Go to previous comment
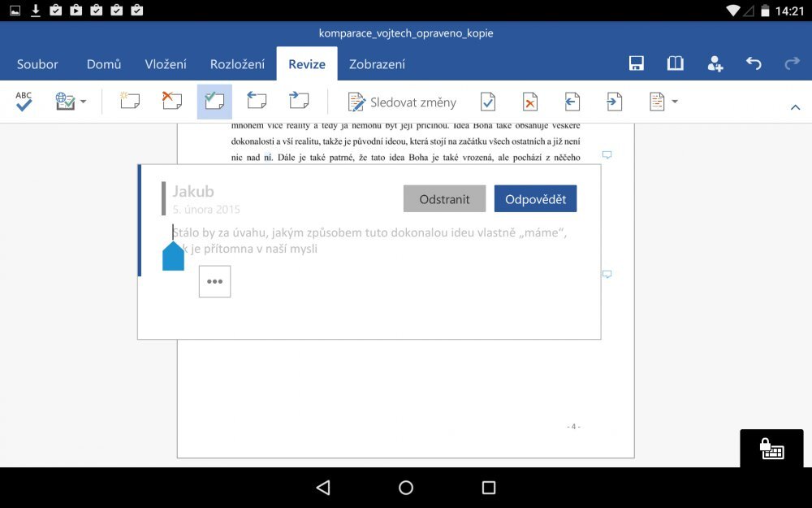 [x=257, y=102]
